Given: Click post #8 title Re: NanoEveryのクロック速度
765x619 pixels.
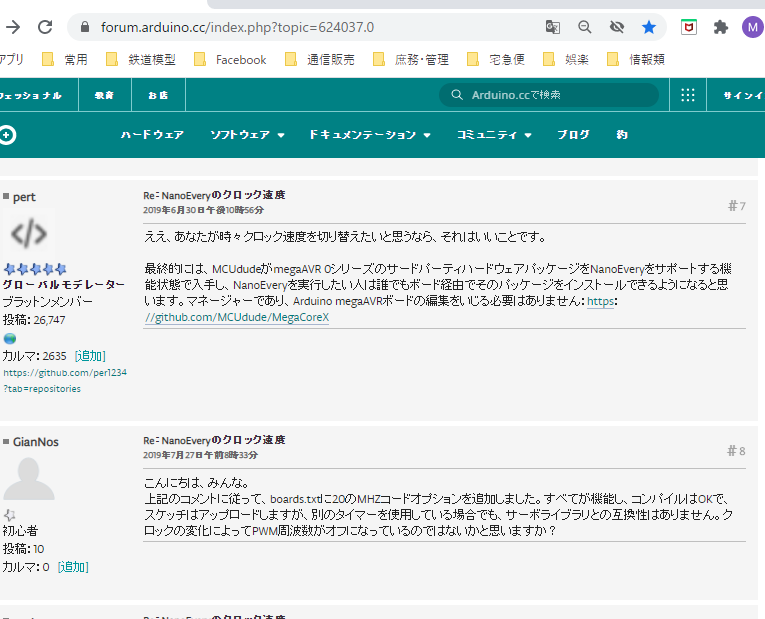Looking at the screenshot, I should 214,440.
